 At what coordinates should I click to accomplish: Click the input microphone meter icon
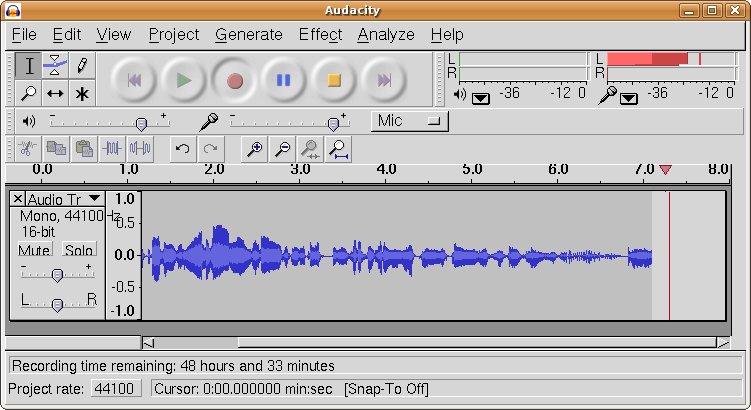pyautogui.click(x=608, y=95)
